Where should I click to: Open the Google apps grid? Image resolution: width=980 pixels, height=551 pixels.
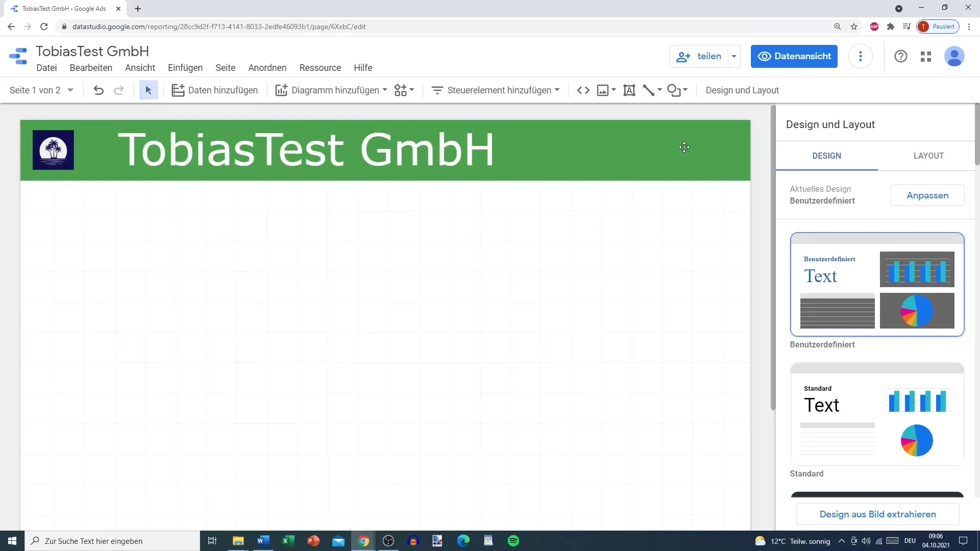[x=926, y=57]
